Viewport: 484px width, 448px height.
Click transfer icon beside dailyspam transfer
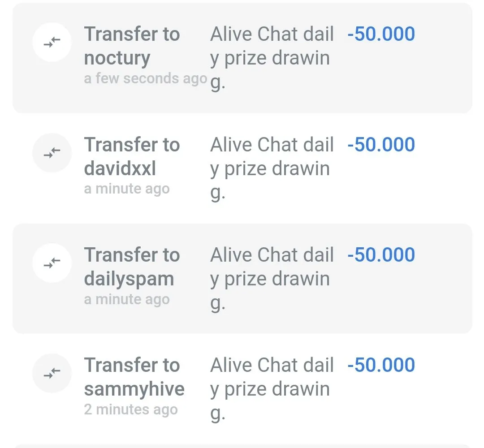52,263
